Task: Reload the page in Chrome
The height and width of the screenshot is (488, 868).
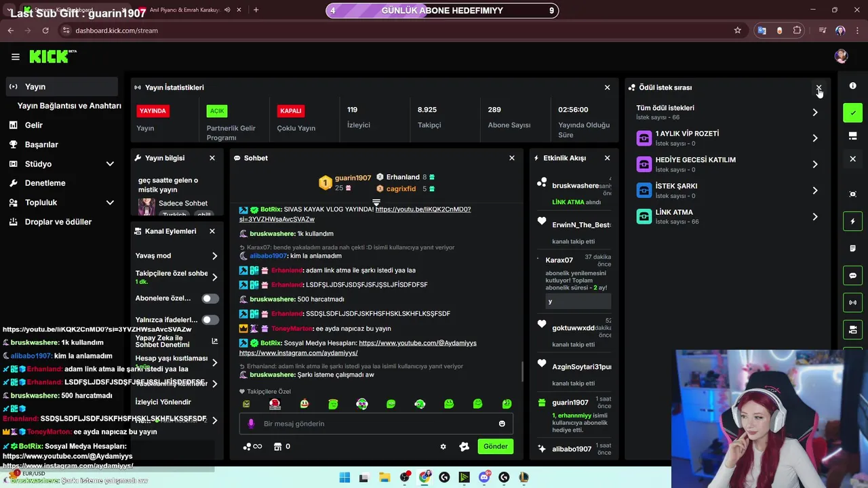Action: coord(45,30)
